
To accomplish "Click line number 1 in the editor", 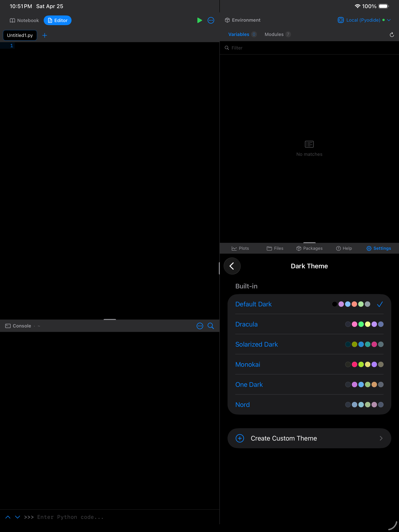I will tap(11, 46).
